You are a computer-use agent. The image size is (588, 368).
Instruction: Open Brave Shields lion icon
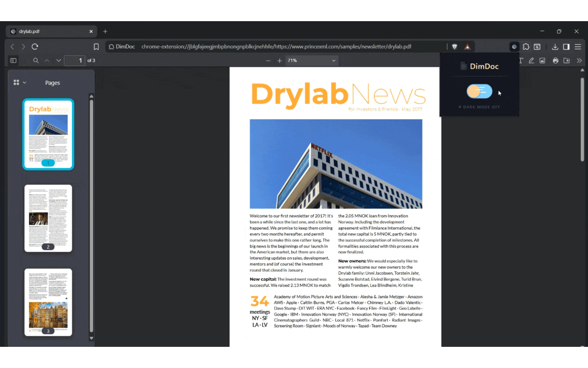click(x=454, y=46)
